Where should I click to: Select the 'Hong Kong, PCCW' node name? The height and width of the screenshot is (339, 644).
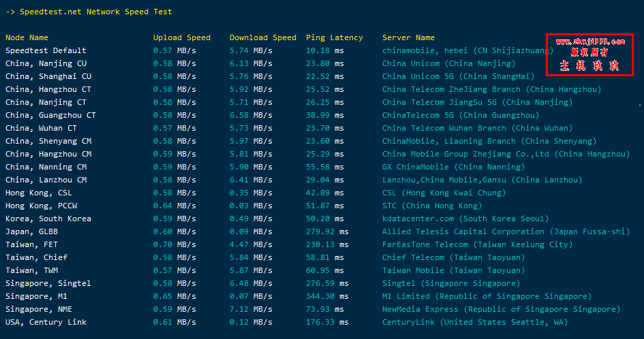point(41,206)
